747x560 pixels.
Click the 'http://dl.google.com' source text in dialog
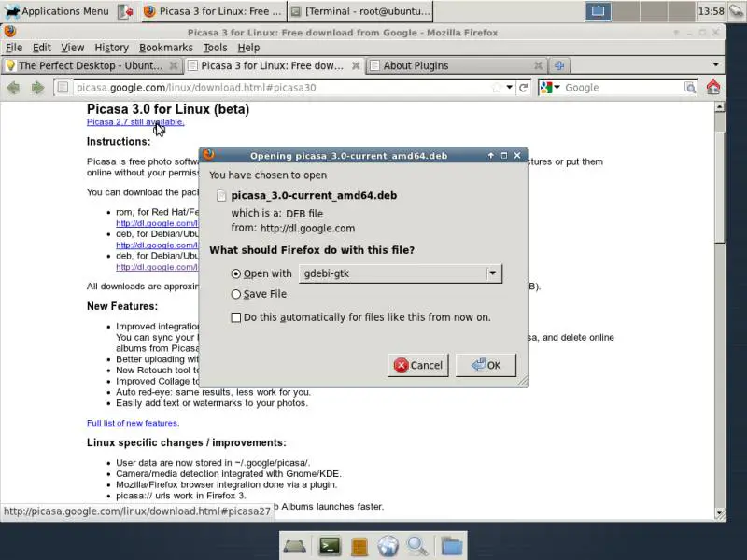click(x=307, y=229)
